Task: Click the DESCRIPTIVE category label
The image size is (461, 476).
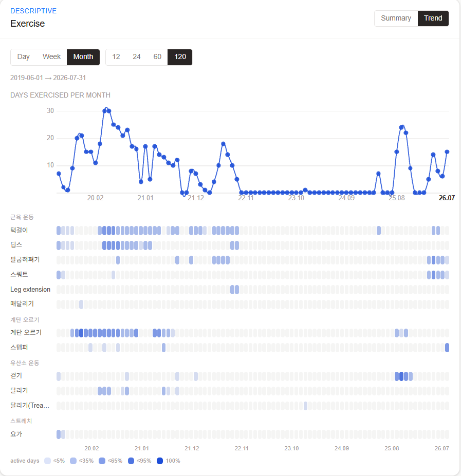Action: (x=33, y=11)
